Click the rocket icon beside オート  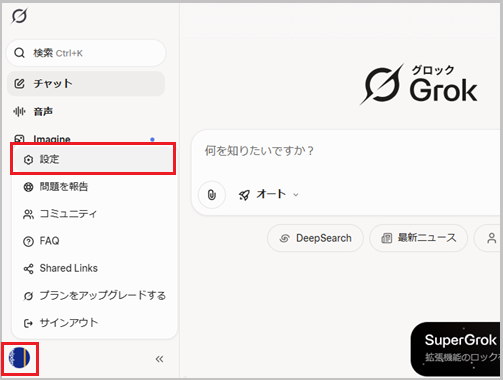[244, 195]
